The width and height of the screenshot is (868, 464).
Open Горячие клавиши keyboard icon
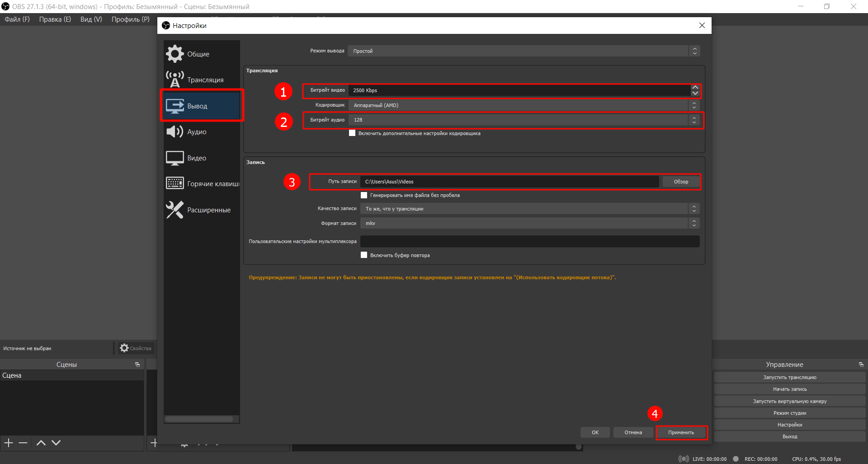point(175,183)
